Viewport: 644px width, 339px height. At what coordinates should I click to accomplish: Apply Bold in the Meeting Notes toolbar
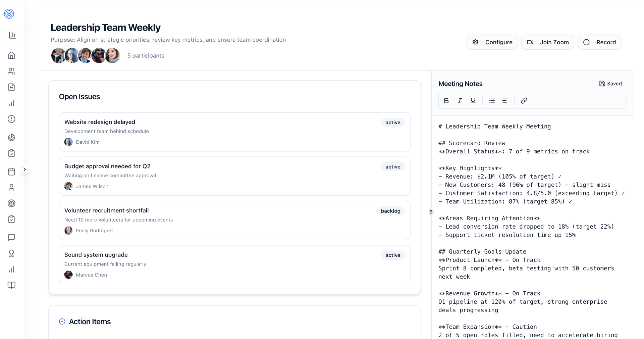[446, 100]
